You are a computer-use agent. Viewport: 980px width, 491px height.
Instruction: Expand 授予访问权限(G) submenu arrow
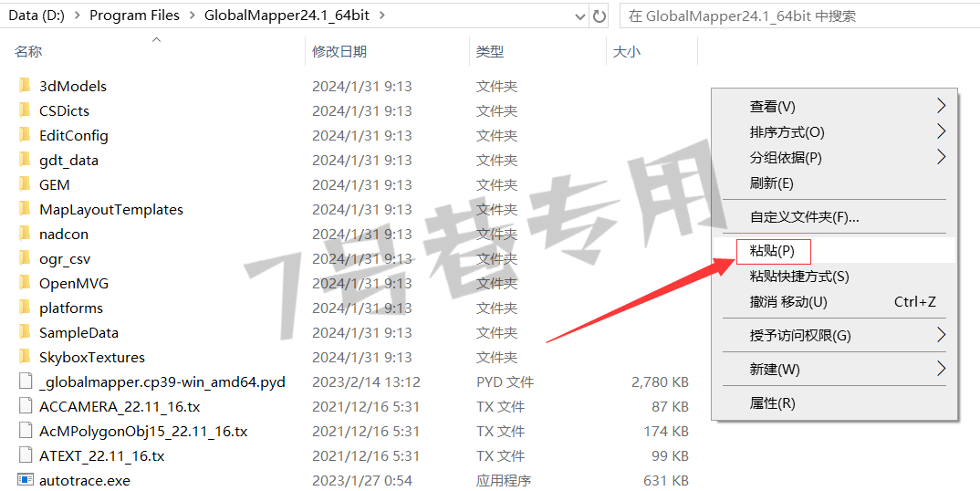pyautogui.click(x=942, y=336)
